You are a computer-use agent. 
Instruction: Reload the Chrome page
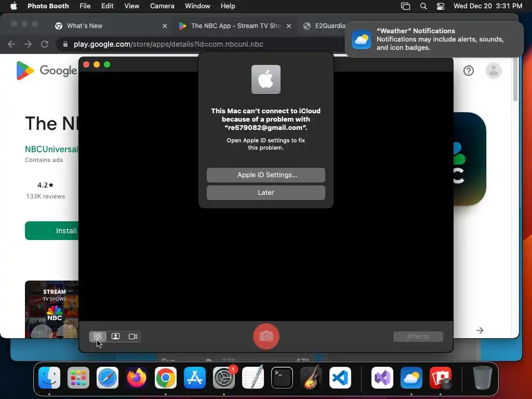tap(45, 44)
